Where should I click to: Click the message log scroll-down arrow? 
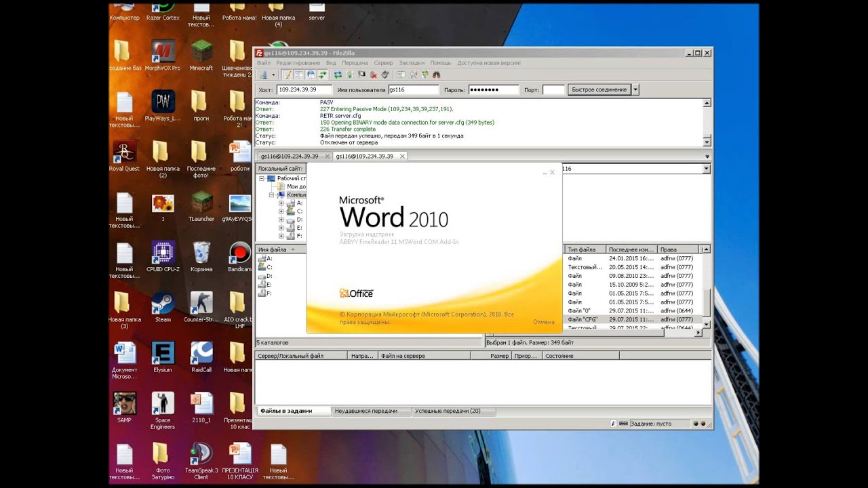707,142
